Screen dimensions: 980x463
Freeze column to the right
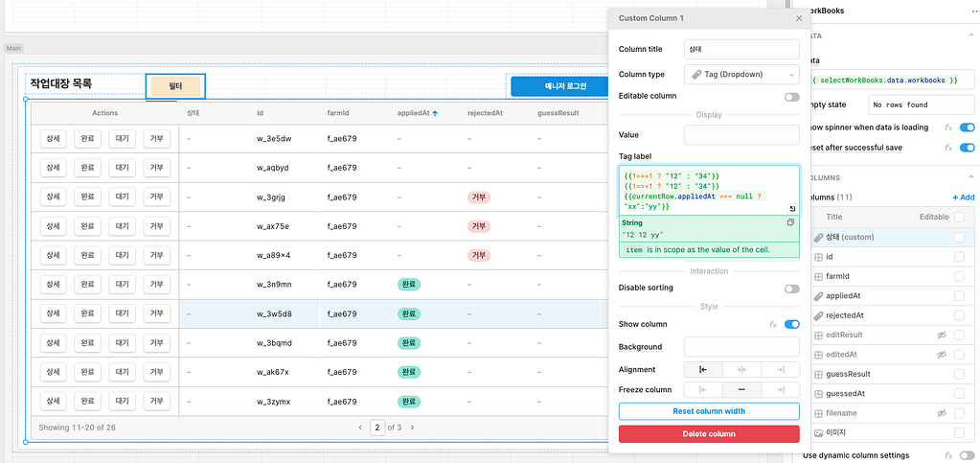781,390
